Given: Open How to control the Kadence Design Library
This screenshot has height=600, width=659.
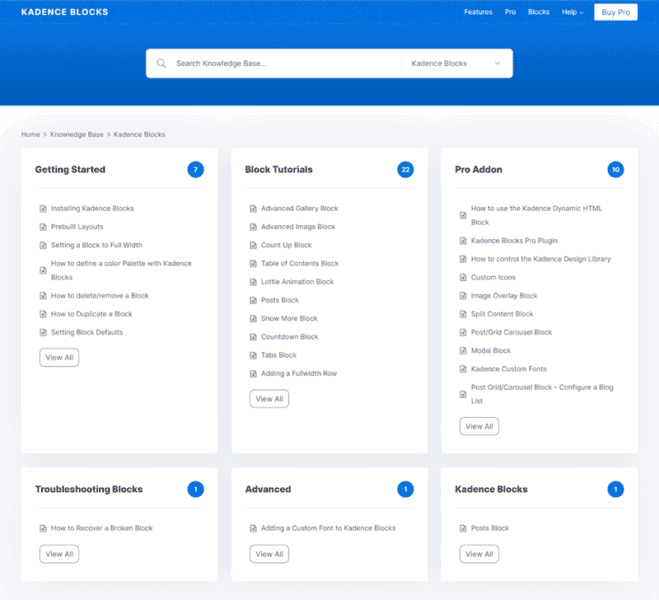Looking at the screenshot, I should pos(540,259).
